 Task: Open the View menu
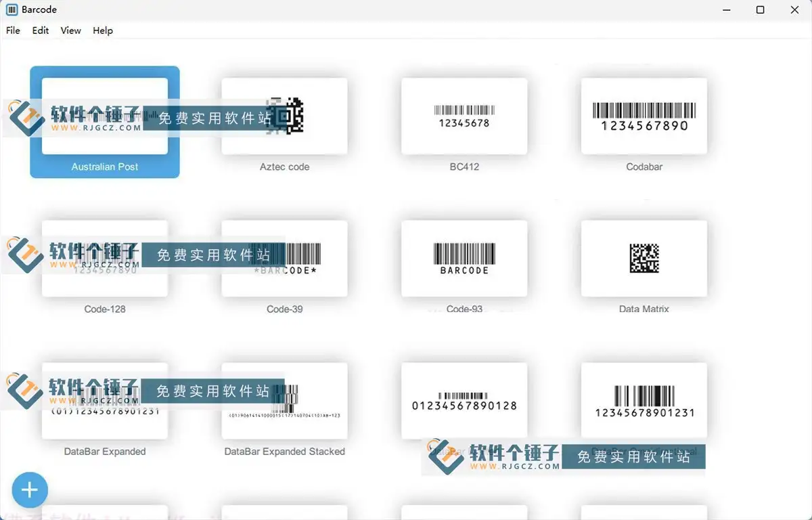(70, 30)
